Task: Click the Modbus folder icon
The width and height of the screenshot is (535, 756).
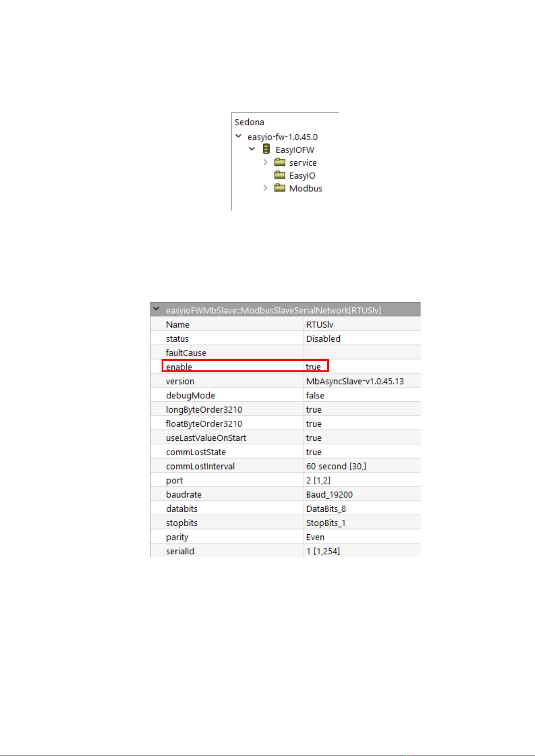Action: 280,188
